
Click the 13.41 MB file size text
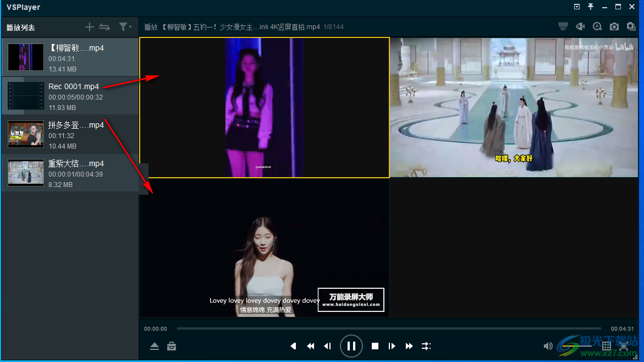click(63, 69)
